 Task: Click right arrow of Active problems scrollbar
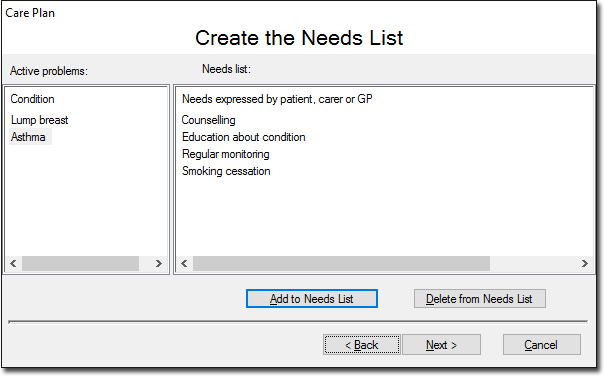coord(158,264)
